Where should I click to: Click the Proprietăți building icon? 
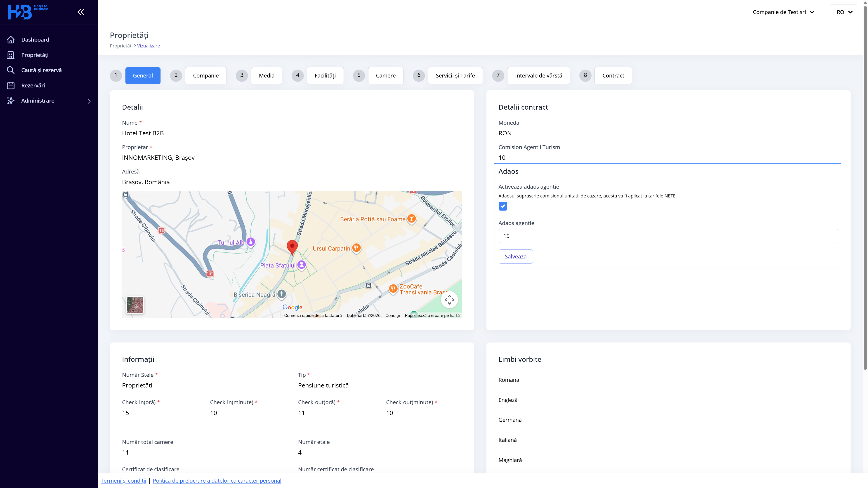(x=11, y=55)
